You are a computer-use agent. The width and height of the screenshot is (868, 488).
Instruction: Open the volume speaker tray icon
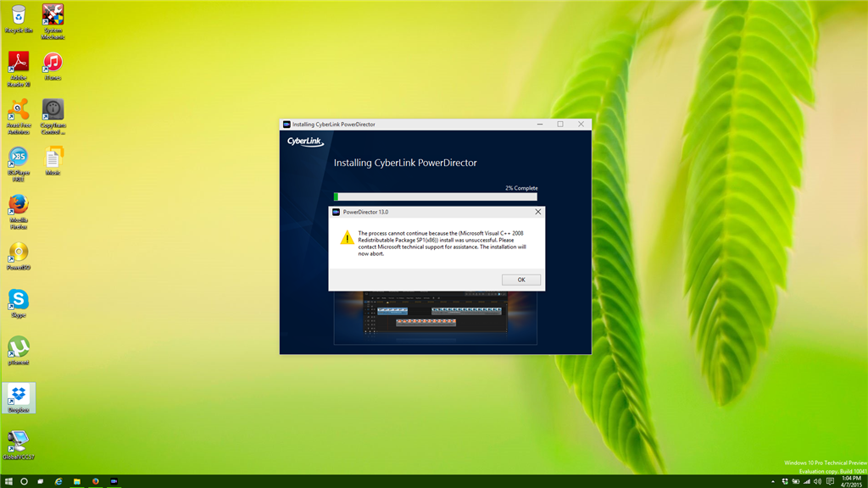(x=818, y=481)
